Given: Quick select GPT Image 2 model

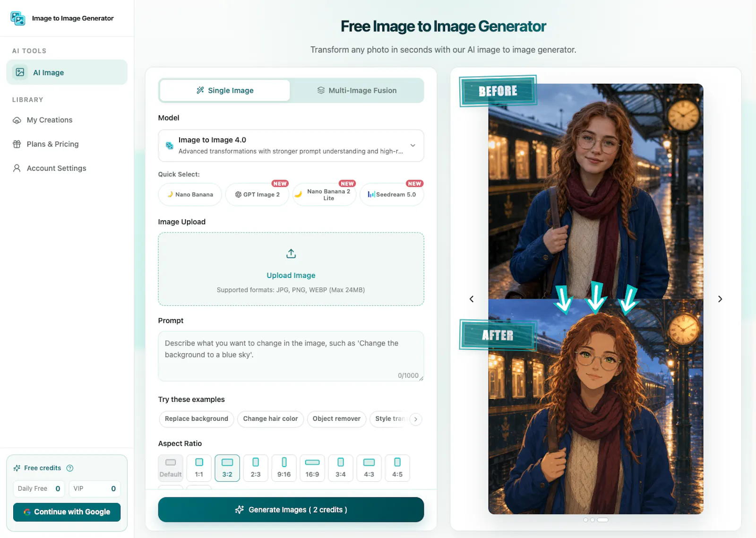Looking at the screenshot, I should 257,194.
